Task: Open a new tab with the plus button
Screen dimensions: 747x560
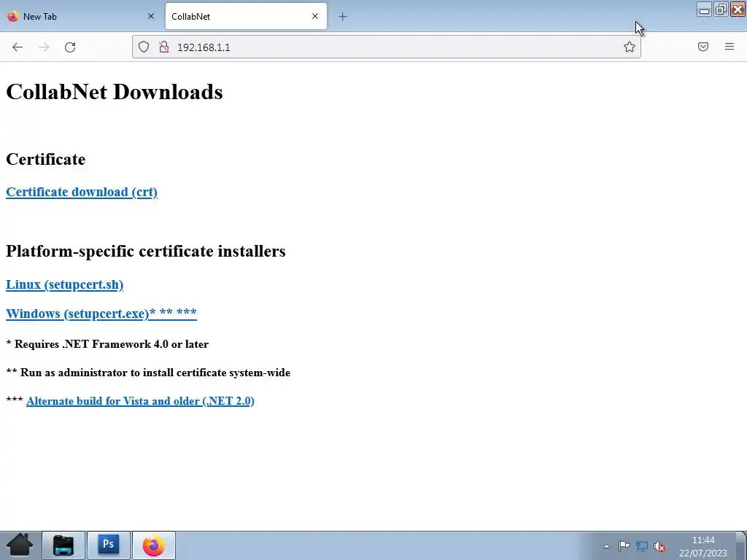Action: 343,17
